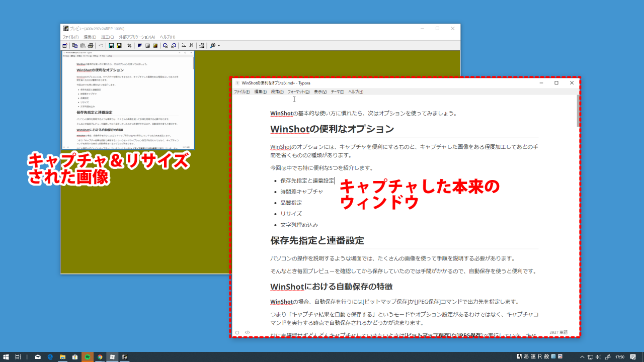Viewport: 644px width, 362px height.
Task: Click list item 時間差キャプチャ
Action: pos(301,192)
